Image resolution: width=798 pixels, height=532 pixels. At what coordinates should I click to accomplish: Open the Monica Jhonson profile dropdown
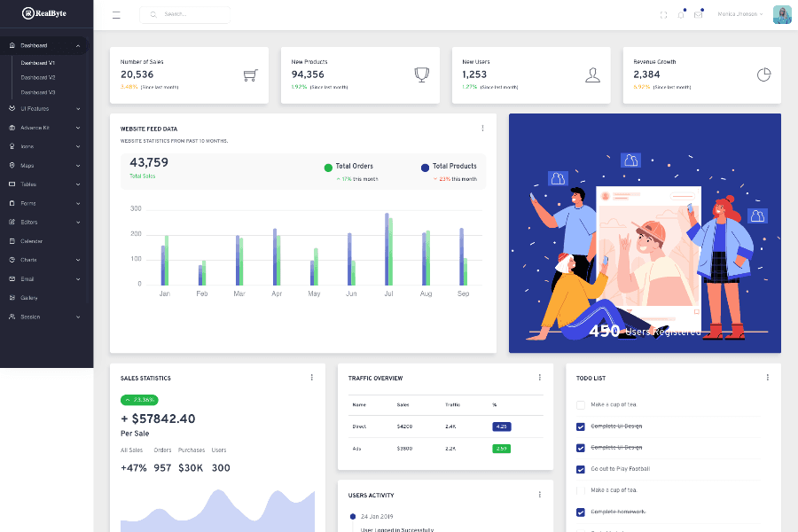click(740, 13)
